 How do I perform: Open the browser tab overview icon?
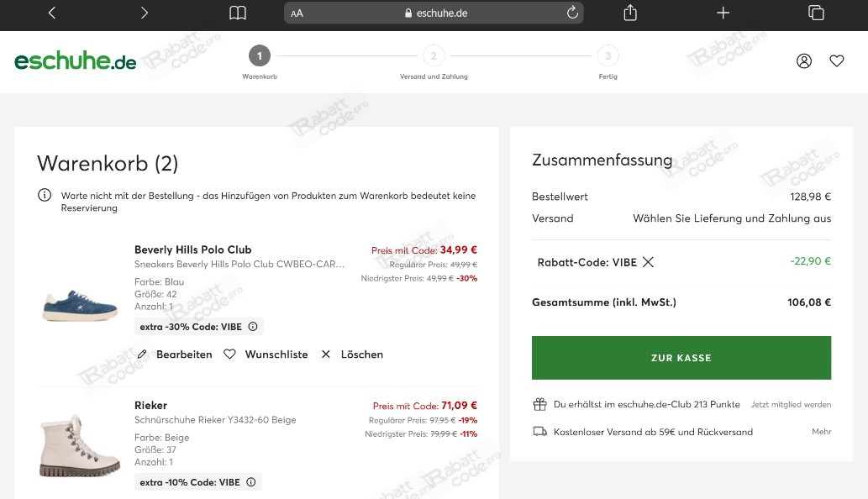coord(816,13)
